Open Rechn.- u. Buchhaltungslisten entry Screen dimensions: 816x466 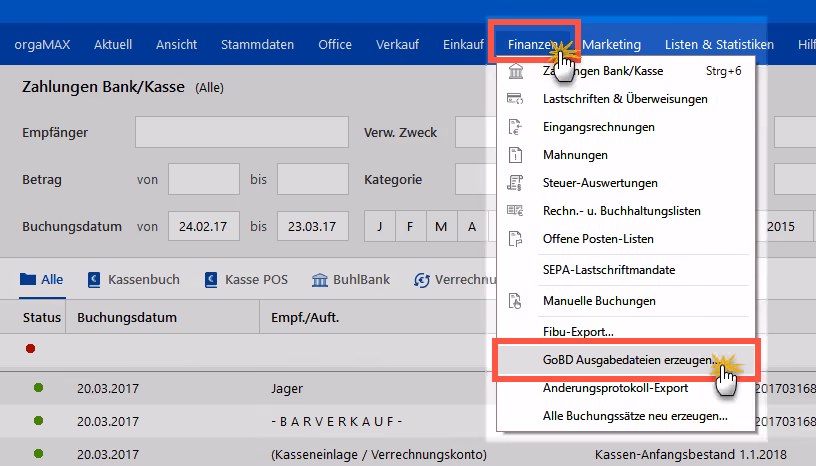pyautogui.click(x=626, y=211)
